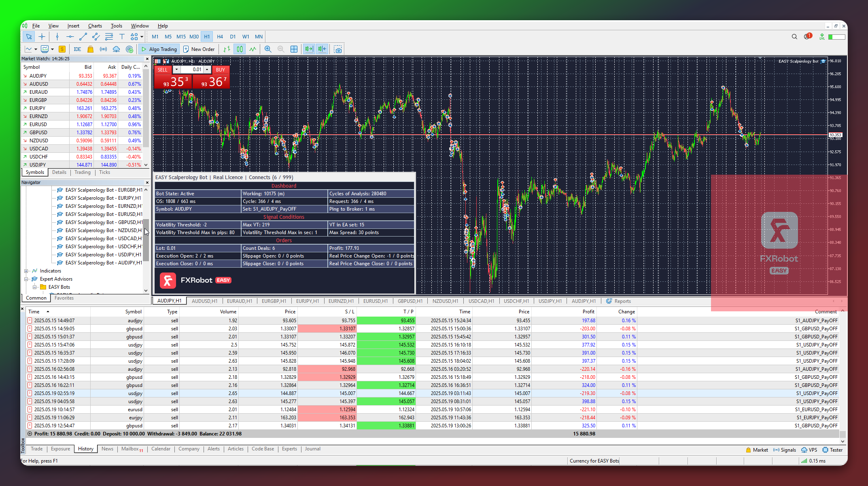Close the Navigator panel
868x486 pixels.
click(x=147, y=182)
